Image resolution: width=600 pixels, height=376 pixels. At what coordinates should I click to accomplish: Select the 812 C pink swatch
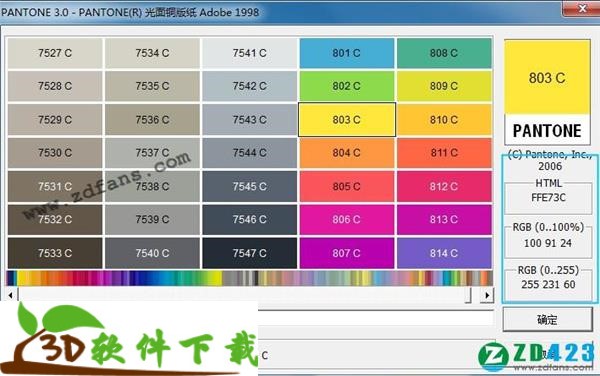point(444,186)
